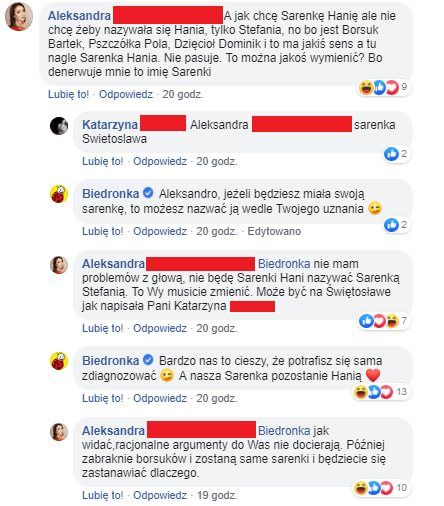The image size is (444, 506).
Task: Click the verified badge beside the first Biedronka name
Action: pos(148,193)
